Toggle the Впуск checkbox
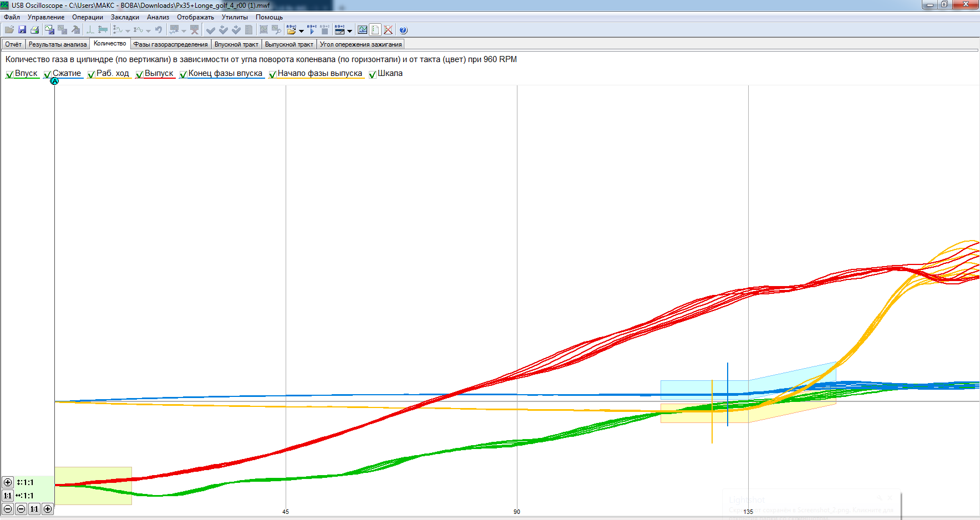This screenshot has height=520, width=980. point(9,74)
